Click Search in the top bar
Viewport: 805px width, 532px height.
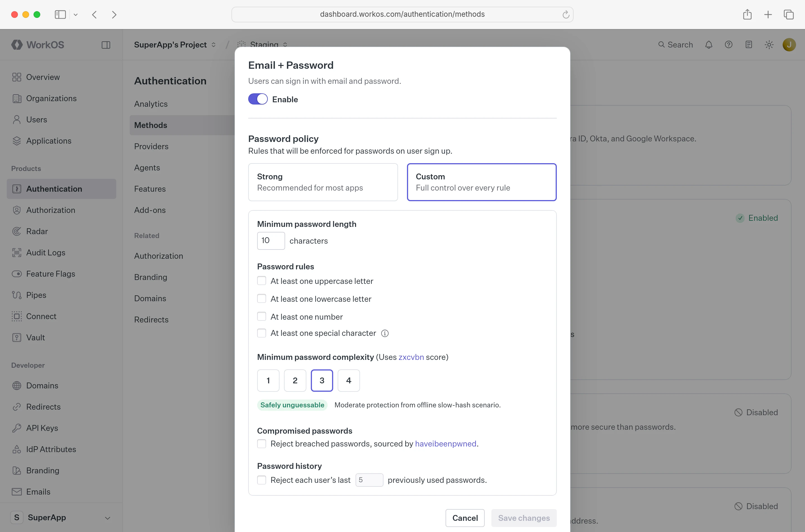[x=675, y=45]
